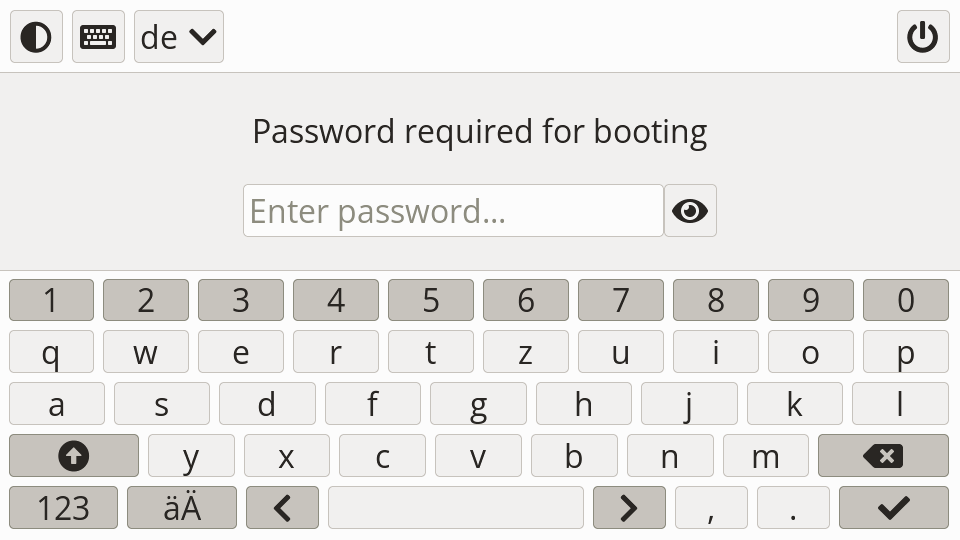The image size is (960, 540).
Task: Confirm password with the checkmark key
Action: coord(893,508)
